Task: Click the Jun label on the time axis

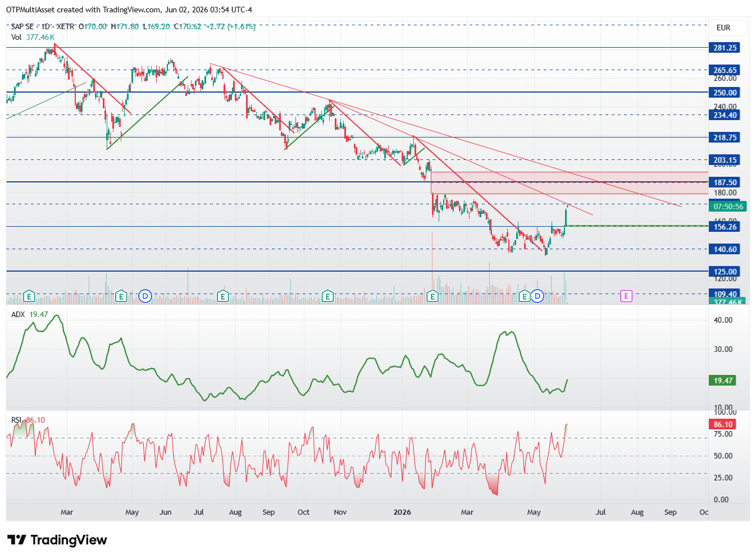Action: (166, 512)
